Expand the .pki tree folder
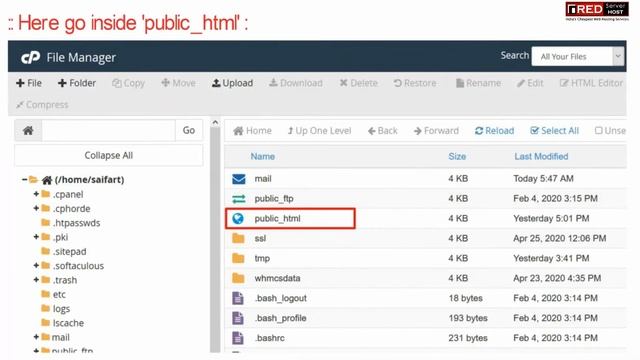 (36, 237)
